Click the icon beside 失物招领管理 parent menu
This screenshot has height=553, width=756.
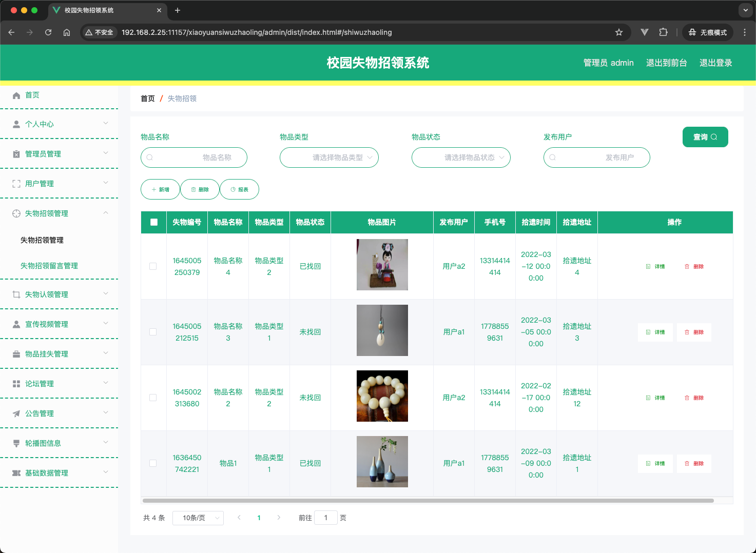point(16,213)
